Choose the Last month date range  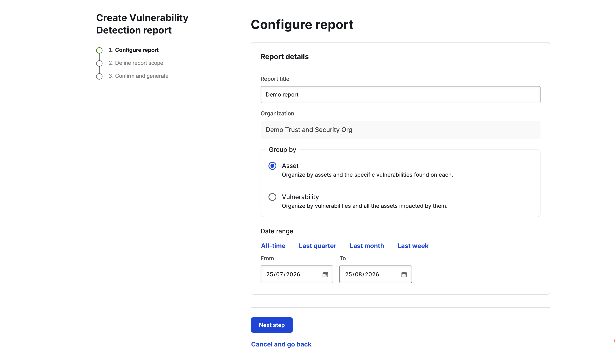click(367, 246)
